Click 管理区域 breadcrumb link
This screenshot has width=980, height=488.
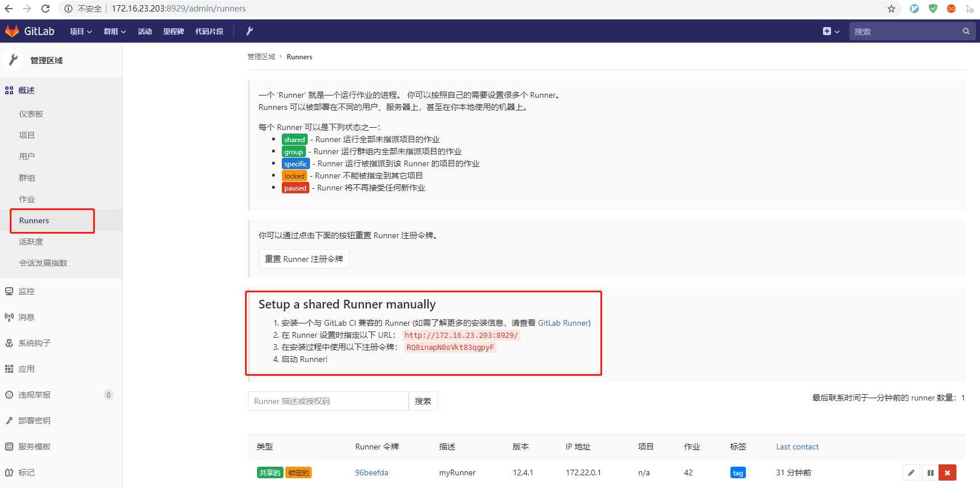click(x=261, y=56)
